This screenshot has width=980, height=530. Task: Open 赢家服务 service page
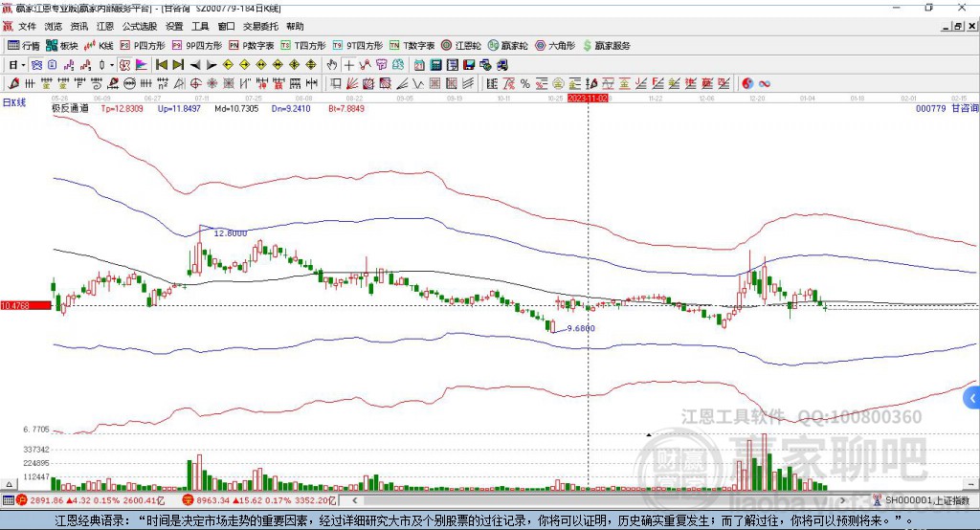click(x=606, y=46)
